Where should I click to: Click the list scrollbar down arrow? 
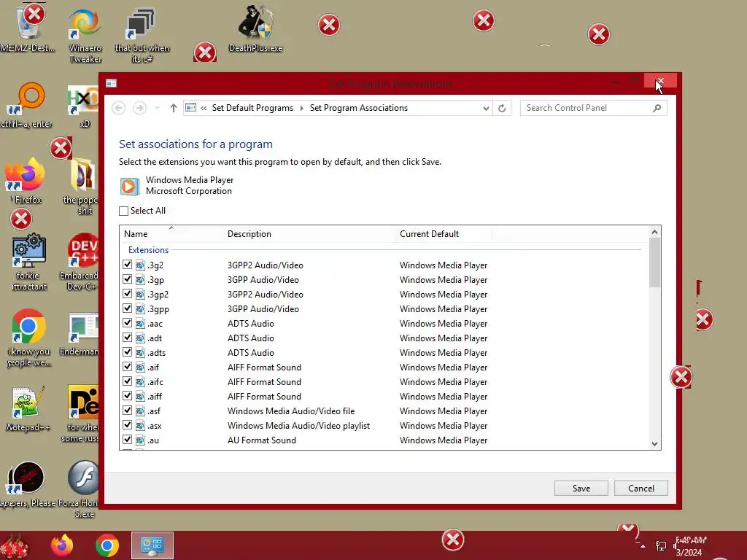(x=654, y=443)
